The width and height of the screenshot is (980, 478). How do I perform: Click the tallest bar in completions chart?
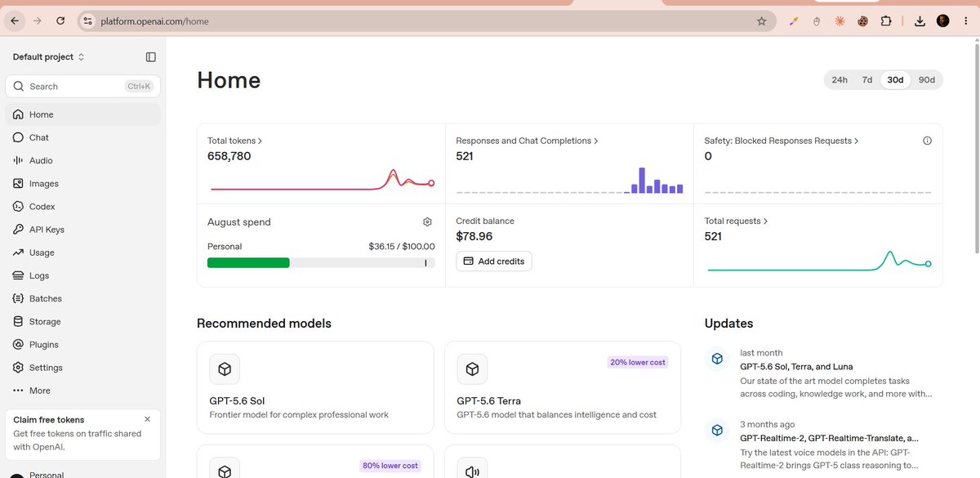pyautogui.click(x=642, y=181)
